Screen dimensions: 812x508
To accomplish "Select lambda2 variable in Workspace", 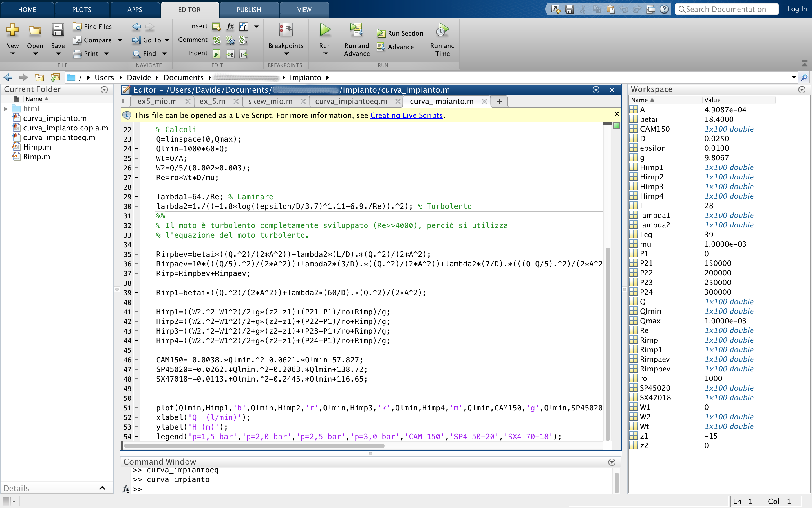I will pos(655,225).
